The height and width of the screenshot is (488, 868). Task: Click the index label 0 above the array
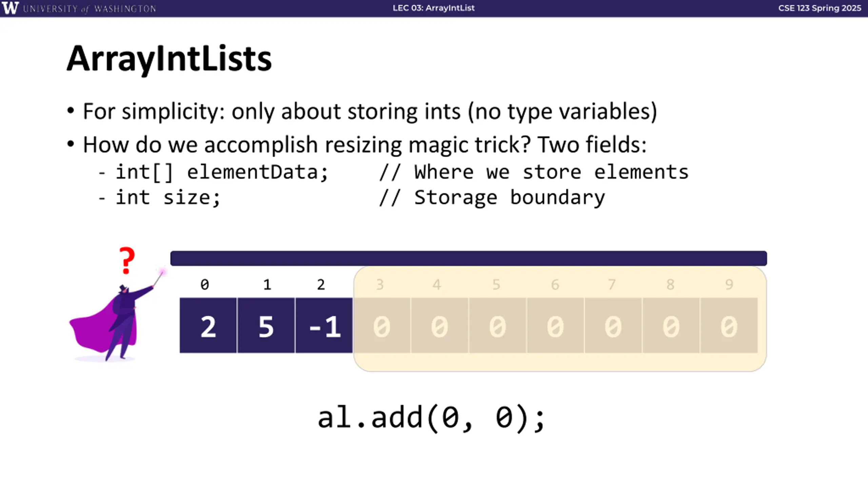204,285
